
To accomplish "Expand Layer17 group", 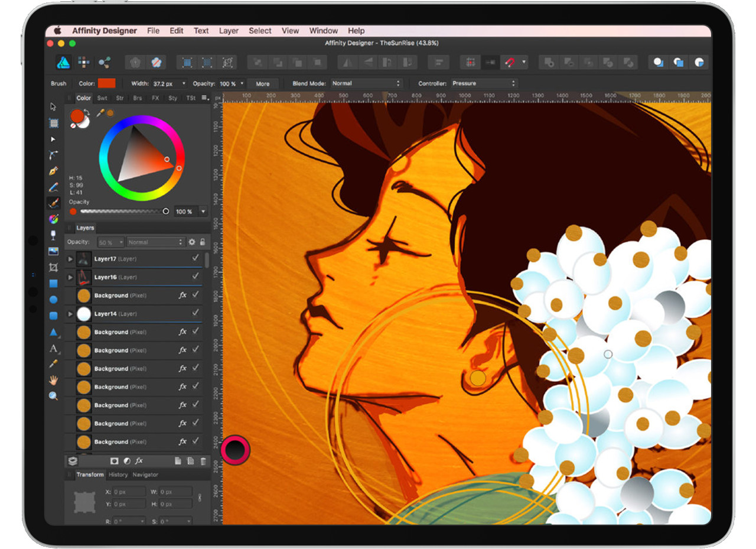I will pos(70,259).
